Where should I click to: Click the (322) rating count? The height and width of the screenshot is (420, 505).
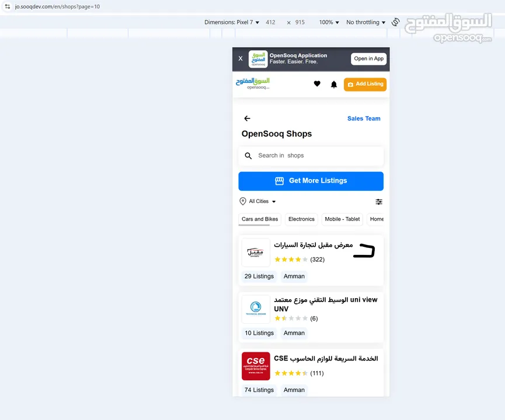[x=317, y=260]
